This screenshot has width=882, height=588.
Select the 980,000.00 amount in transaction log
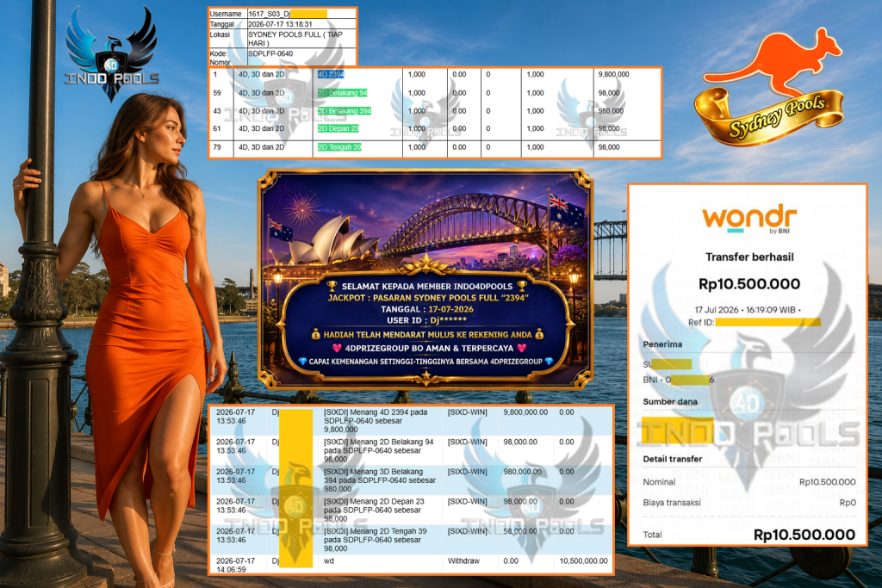tap(523, 472)
